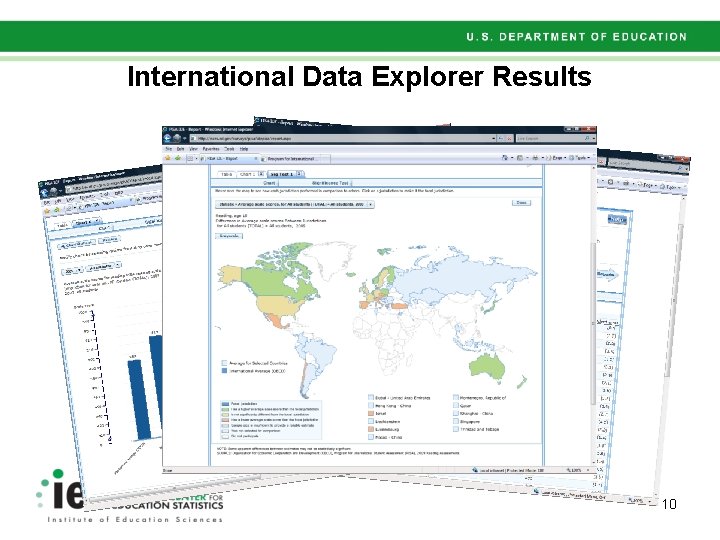Click the browser Back button in front window
The height and width of the screenshot is (540, 720).
(167, 138)
